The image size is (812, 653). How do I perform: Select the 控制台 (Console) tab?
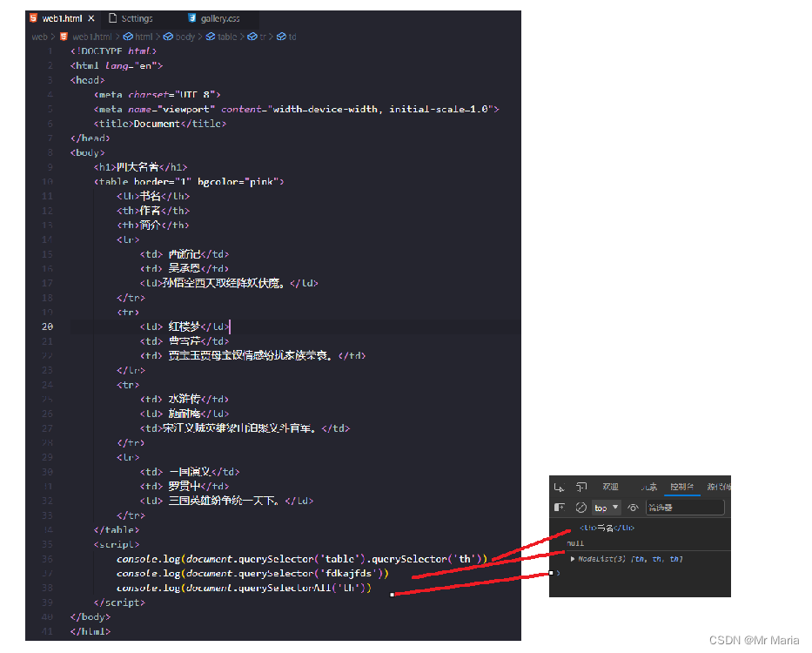click(x=682, y=487)
